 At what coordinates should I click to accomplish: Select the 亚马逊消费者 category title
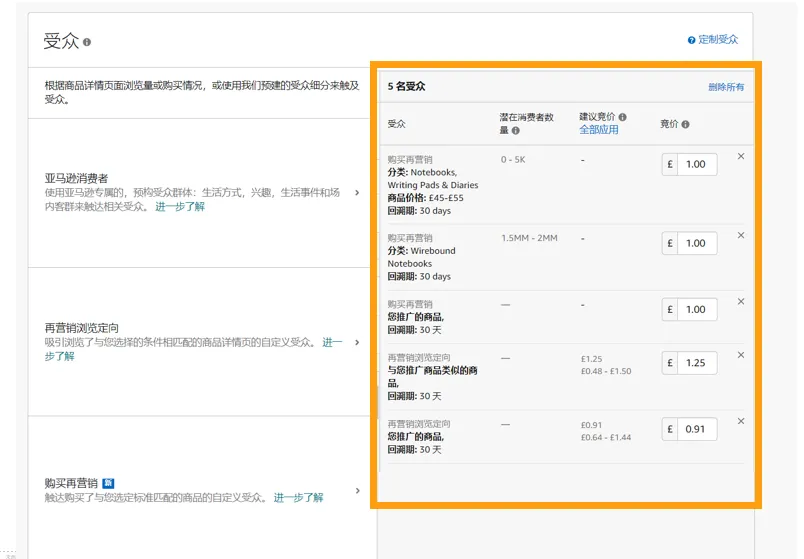click(x=76, y=178)
